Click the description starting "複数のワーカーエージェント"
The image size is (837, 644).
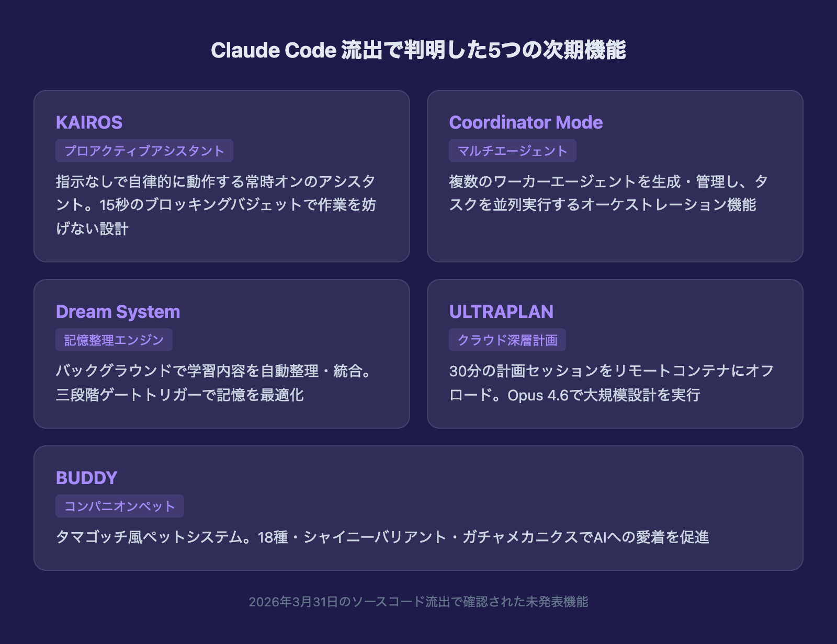click(x=608, y=193)
